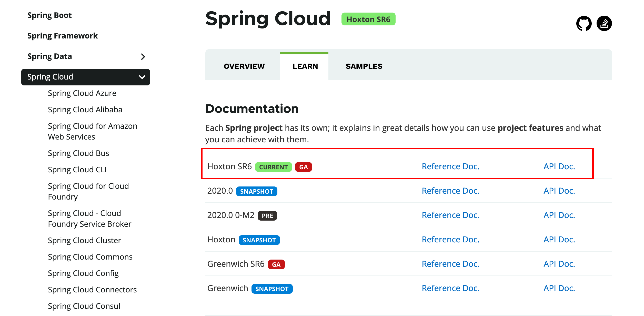The width and height of the screenshot is (644, 316).
Task: Open 2020.0 snapshot Reference Doc
Action: (450, 191)
